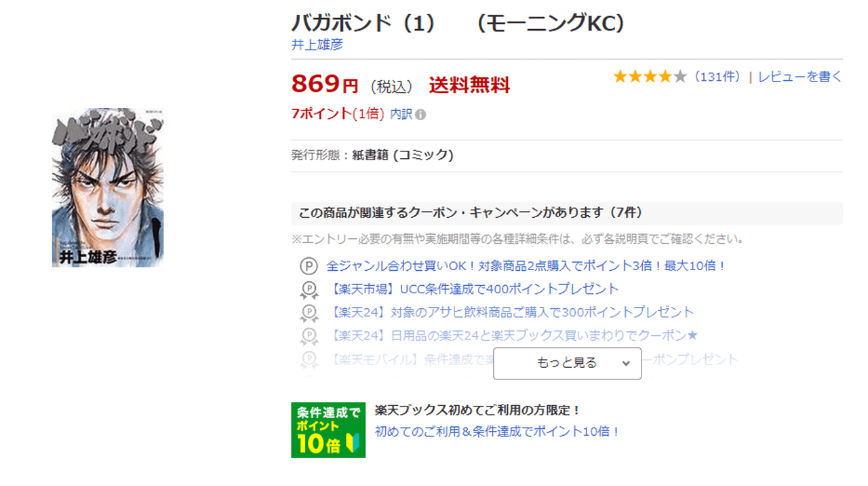The width and height of the screenshot is (868, 486).
Task: Expand the もっと見る campaign list
Action: pyautogui.click(x=567, y=363)
